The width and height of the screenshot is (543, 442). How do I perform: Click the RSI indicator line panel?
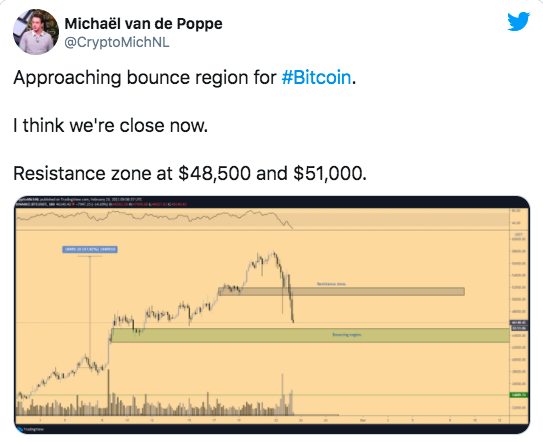click(x=262, y=219)
